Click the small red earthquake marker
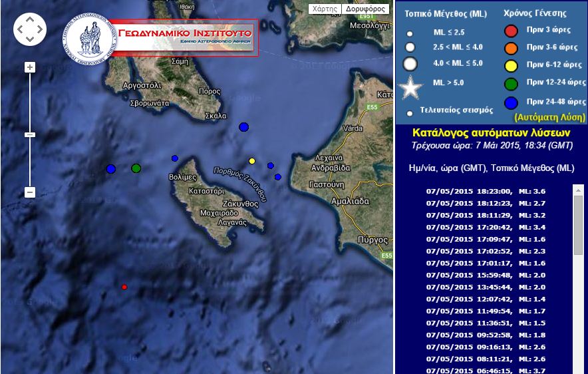This screenshot has height=374, width=588. click(x=124, y=287)
